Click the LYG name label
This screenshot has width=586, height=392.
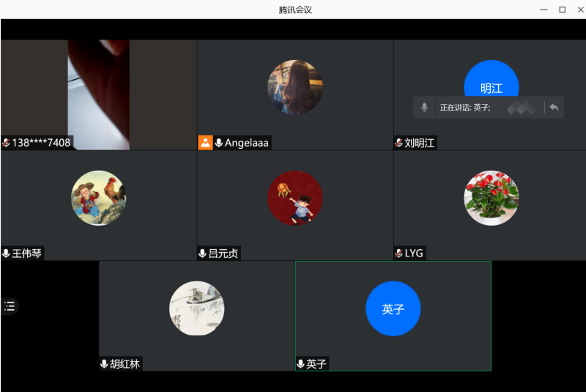[x=414, y=254]
